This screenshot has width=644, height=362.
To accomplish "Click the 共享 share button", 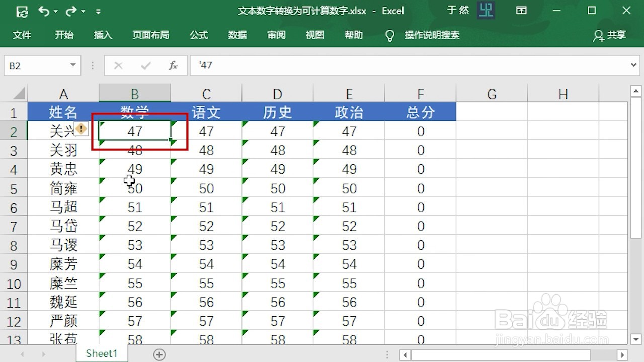I will click(x=609, y=35).
